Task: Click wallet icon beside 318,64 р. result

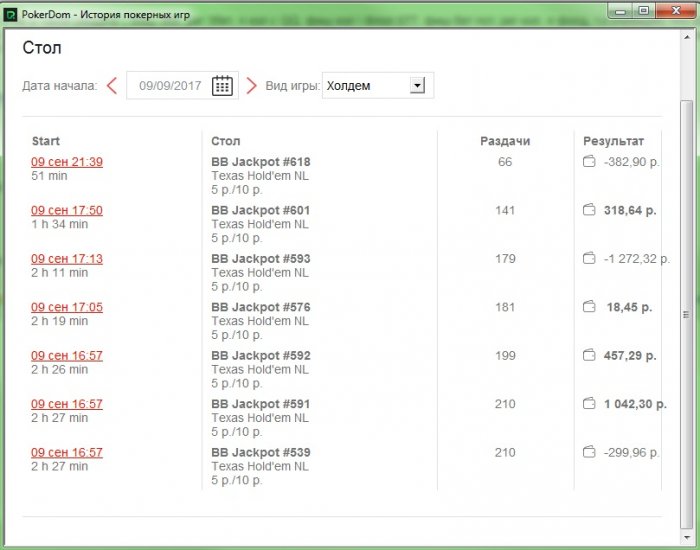Action: click(589, 209)
